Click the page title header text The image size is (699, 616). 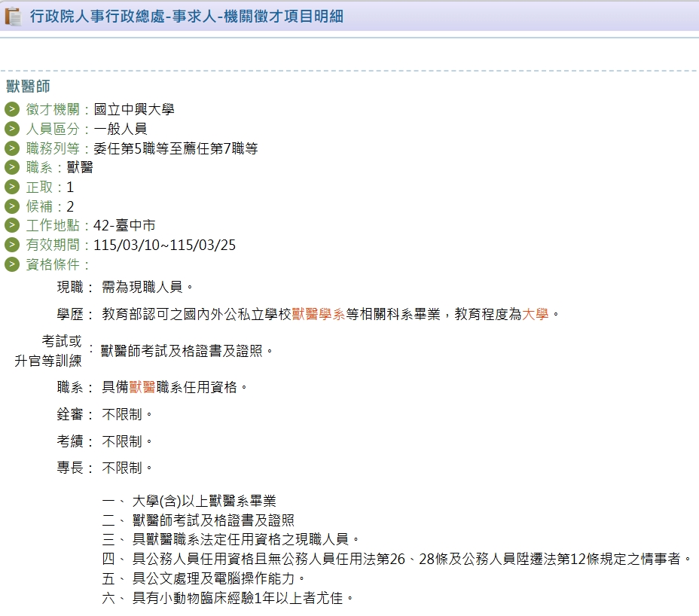(x=187, y=16)
